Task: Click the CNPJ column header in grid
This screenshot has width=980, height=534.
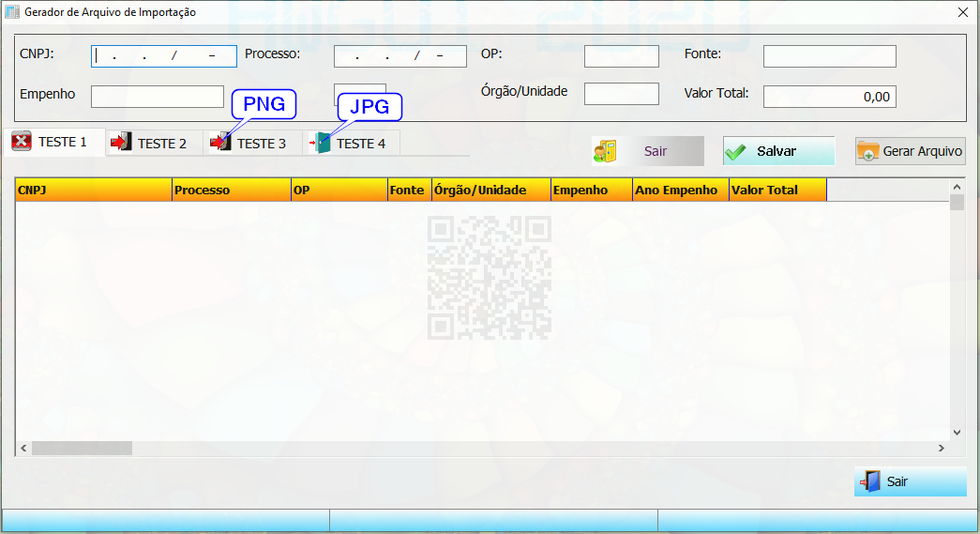Action: pos(94,191)
